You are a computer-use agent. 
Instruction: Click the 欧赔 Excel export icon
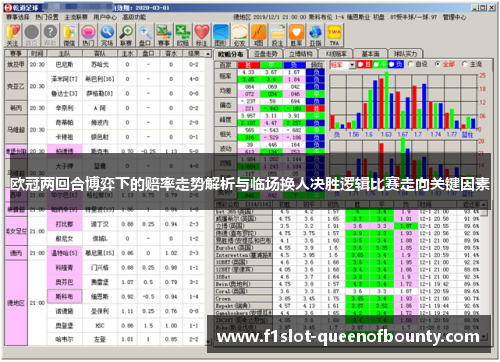pos(183,35)
